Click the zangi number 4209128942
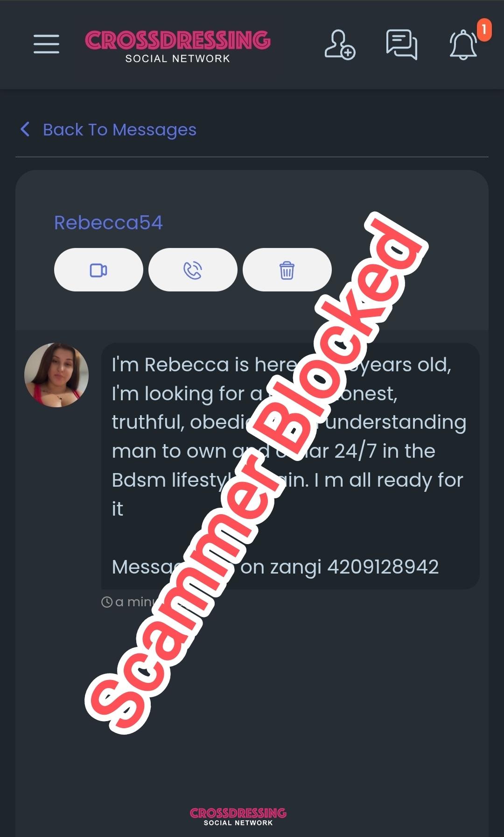Viewport: 504px width, 837px height. pyautogui.click(x=383, y=567)
